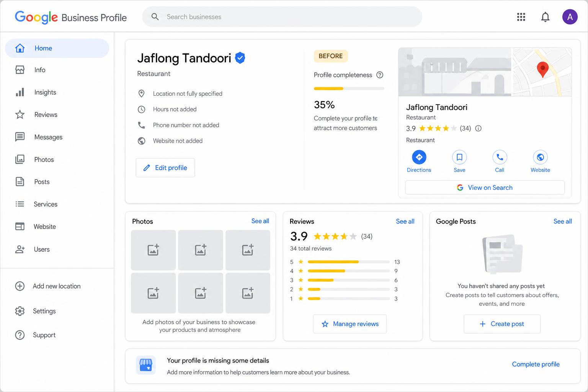Screen dimensions: 588x392
Task: Click the clock icon beside Hours not added
Action: pos(141,109)
